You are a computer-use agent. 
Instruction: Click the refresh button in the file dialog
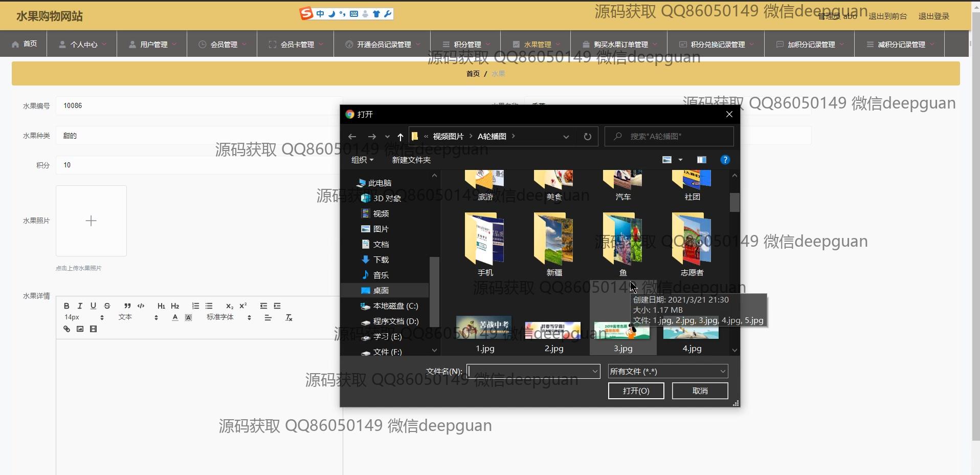[587, 137]
